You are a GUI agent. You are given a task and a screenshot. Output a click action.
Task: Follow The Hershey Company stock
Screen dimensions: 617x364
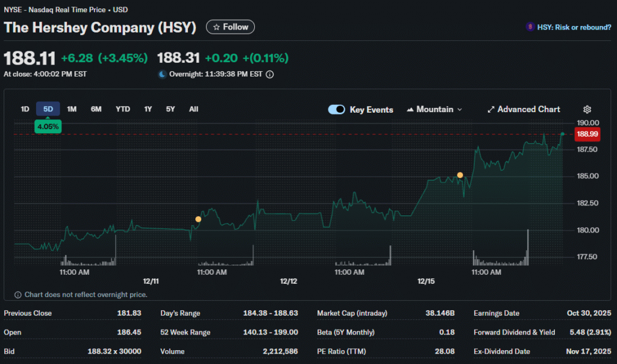tap(230, 27)
